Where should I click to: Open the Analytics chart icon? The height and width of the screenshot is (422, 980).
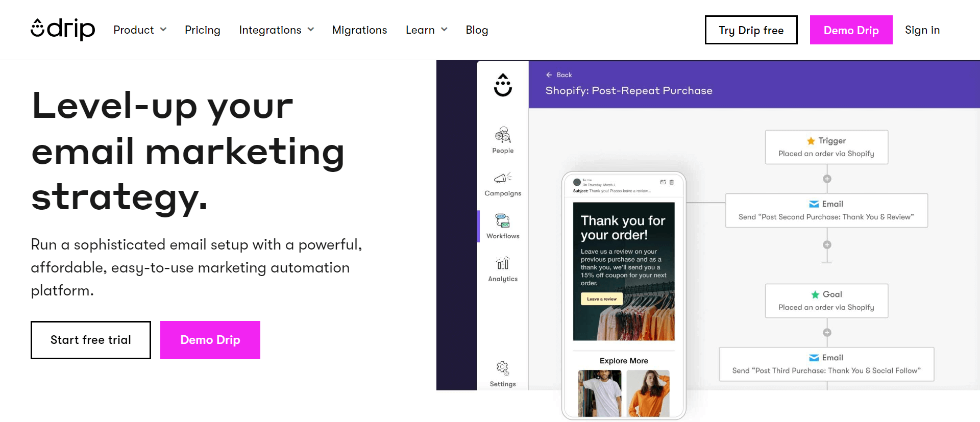[503, 263]
